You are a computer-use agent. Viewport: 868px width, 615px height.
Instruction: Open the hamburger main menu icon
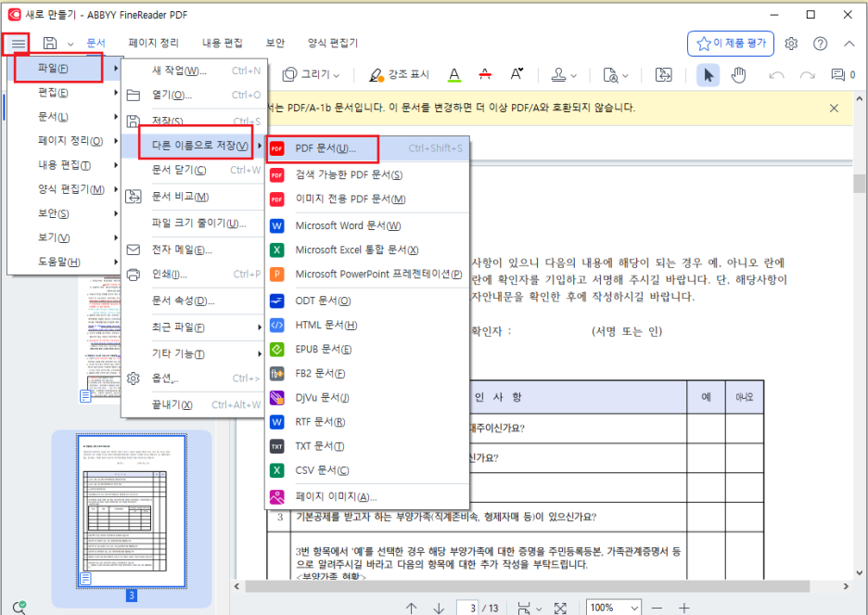coord(19,44)
